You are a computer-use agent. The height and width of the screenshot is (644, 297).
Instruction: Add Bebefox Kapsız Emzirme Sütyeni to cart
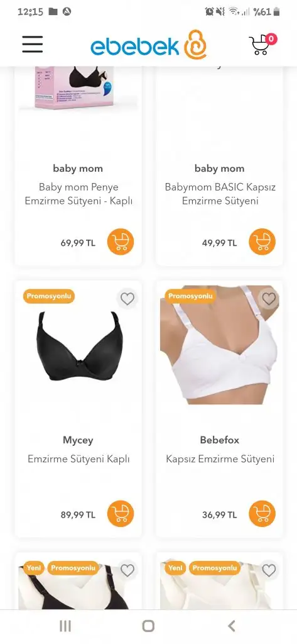tap(262, 514)
